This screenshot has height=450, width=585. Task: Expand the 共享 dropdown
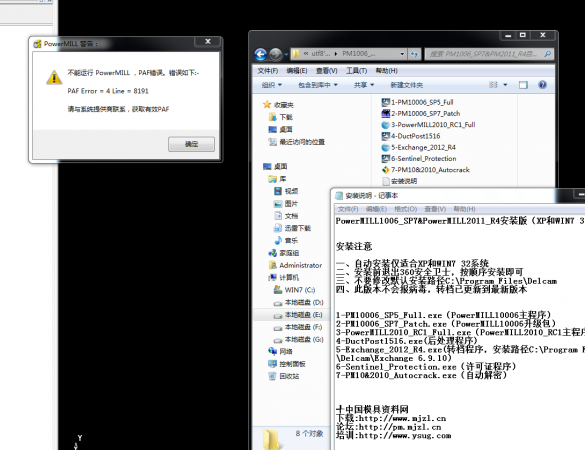[364, 85]
